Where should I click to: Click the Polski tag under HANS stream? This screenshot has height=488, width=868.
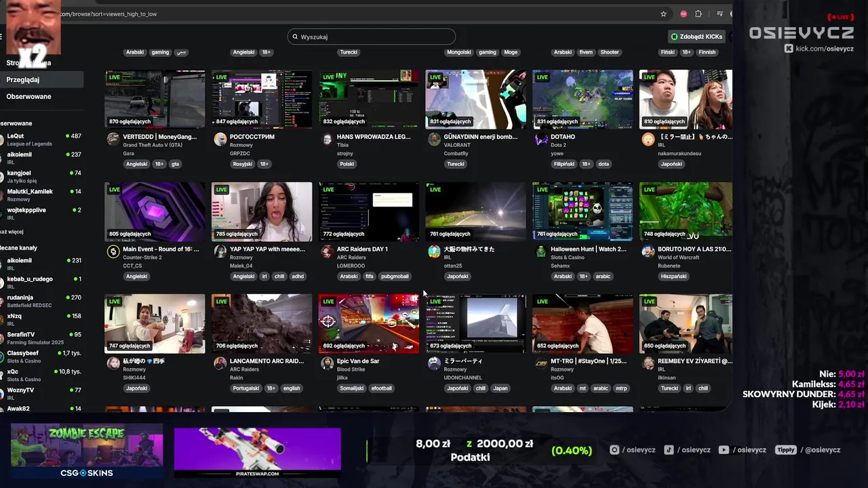click(x=347, y=164)
